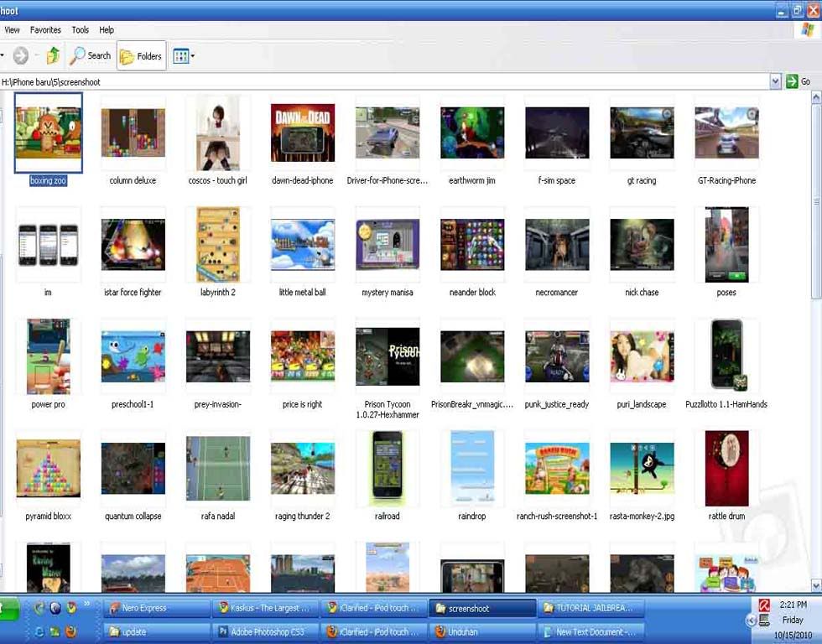The width and height of the screenshot is (822, 644).
Task: Select the "poses" image file
Action: [x=726, y=252]
